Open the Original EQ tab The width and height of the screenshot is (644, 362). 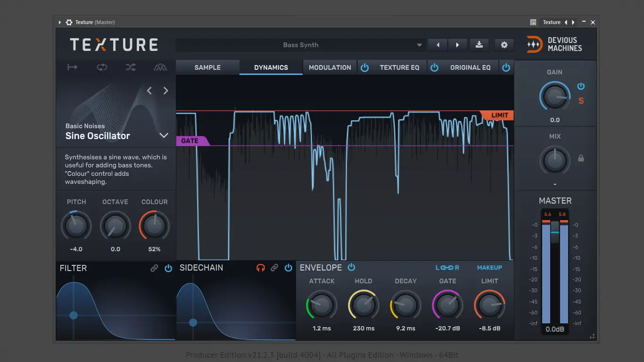point(471,67)
